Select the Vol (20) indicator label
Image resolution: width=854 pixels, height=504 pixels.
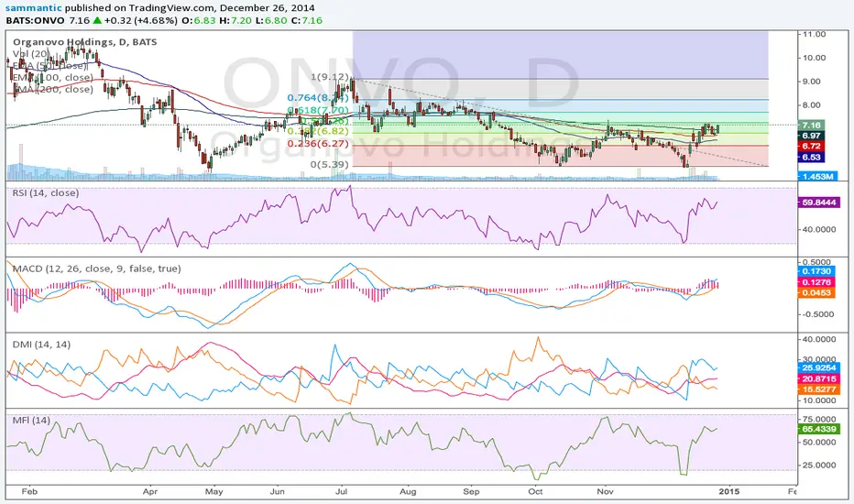[x=31, y=54]
